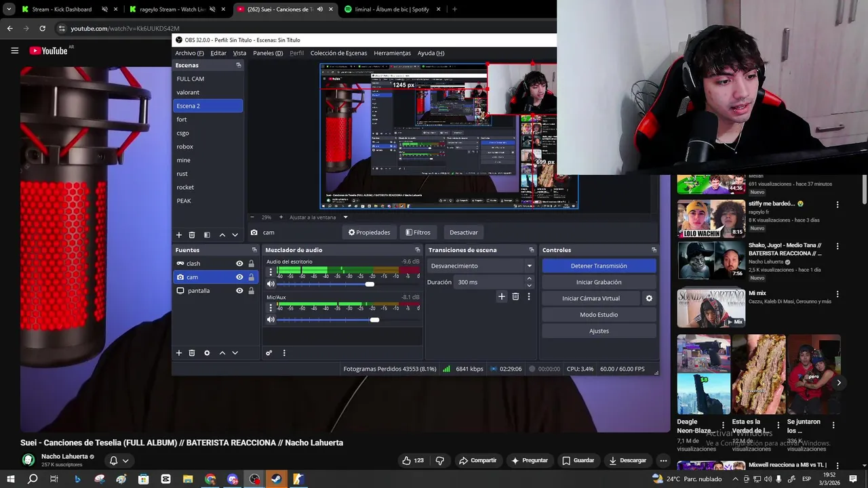Open the Editar menu in OBS

click(x=218, y=53)
